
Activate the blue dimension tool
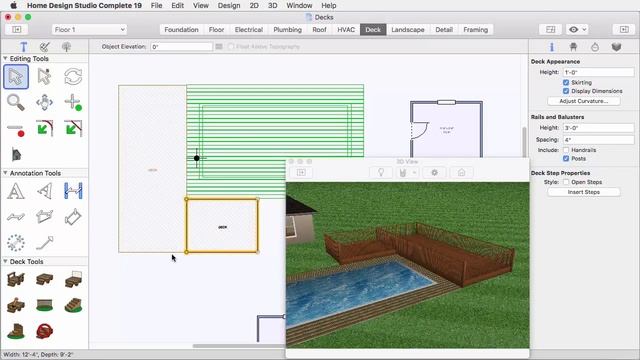point(73,191)
